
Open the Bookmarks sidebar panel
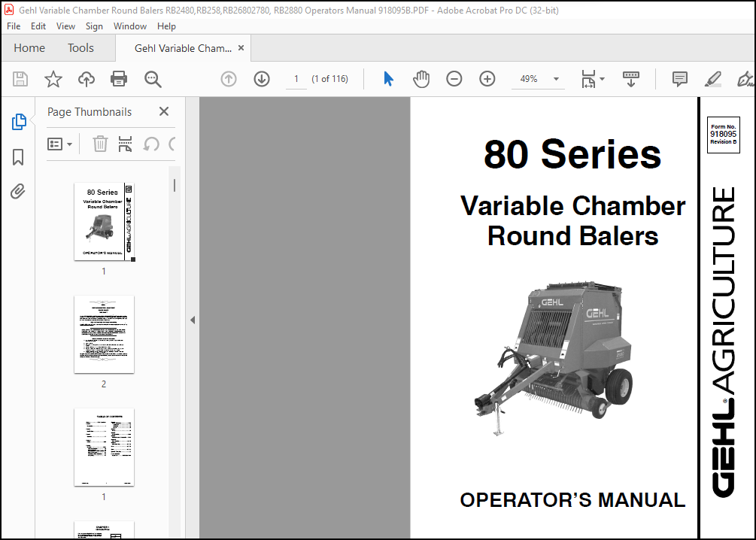tap(18, 157)
